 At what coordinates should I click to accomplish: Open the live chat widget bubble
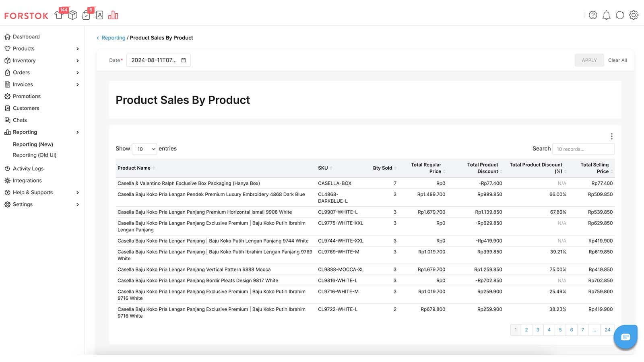pos(625,337)
